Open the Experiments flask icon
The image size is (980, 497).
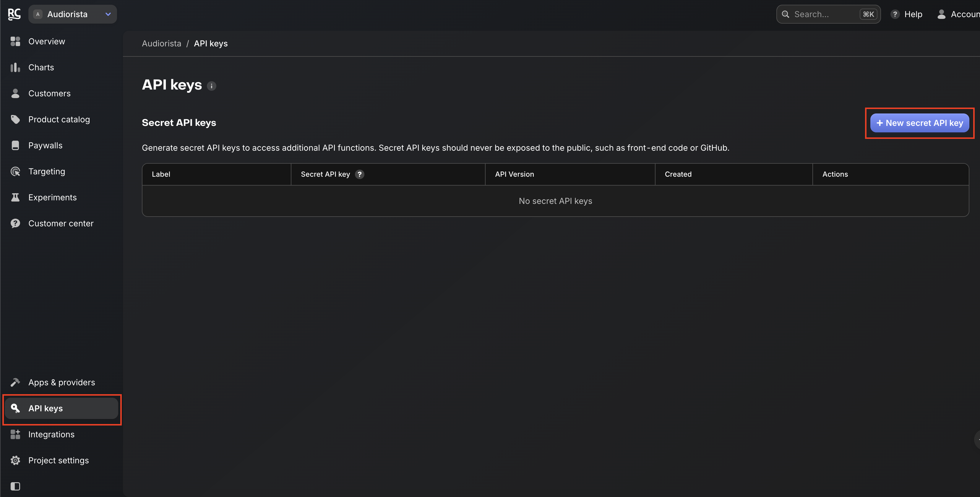15,197
